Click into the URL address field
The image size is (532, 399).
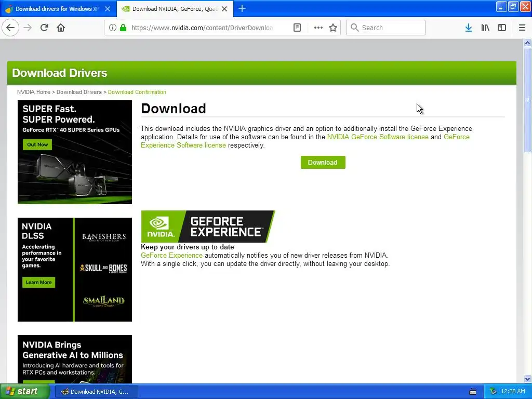coord(202,28)
